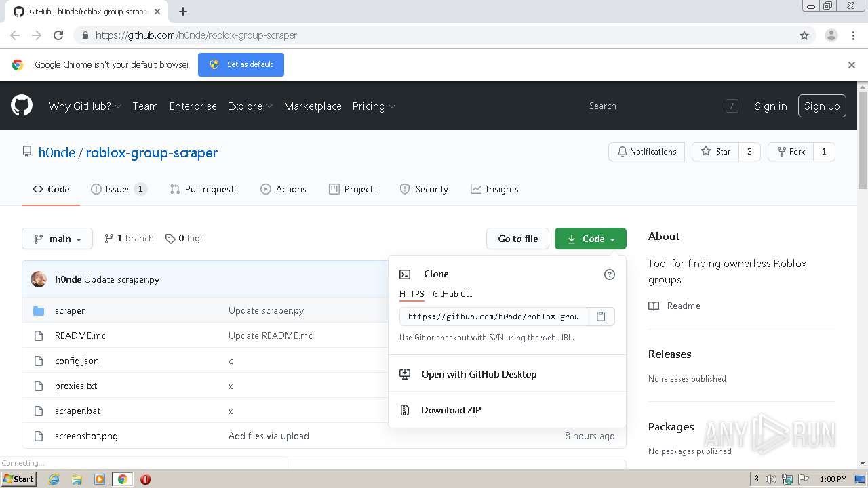The width and height of the screenshot is (868, 488).
Task: Click the Sign in link
Action: (771, 106)
